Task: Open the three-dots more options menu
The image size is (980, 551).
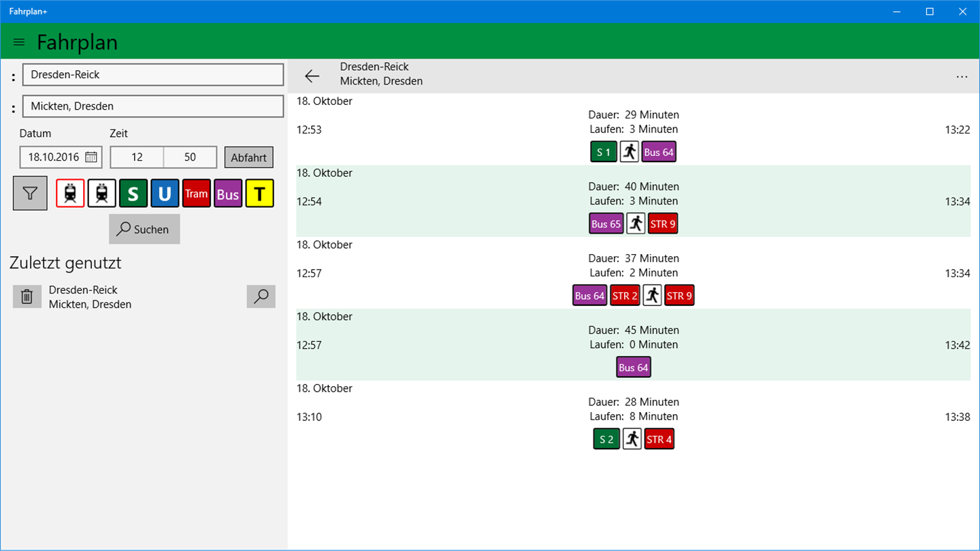Action: [x=962, y=77]
